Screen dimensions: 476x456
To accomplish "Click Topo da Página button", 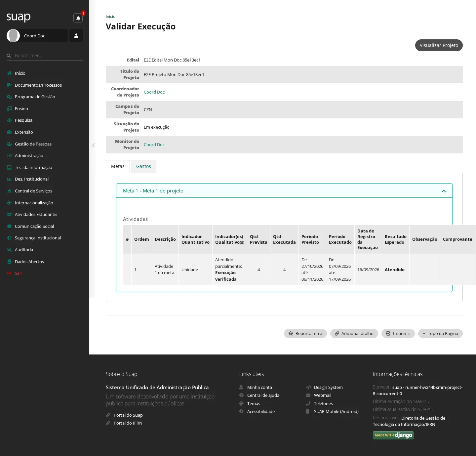I will [x=440, y=333].
